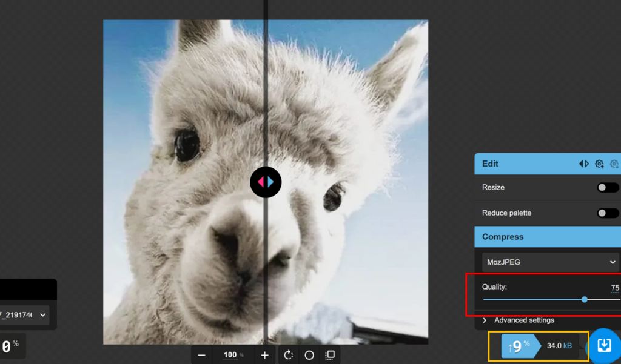The image size is (621, 364).
Task: Toggle background with the square overlay icon
Action: pyautogui.click(x=330, y=355)
